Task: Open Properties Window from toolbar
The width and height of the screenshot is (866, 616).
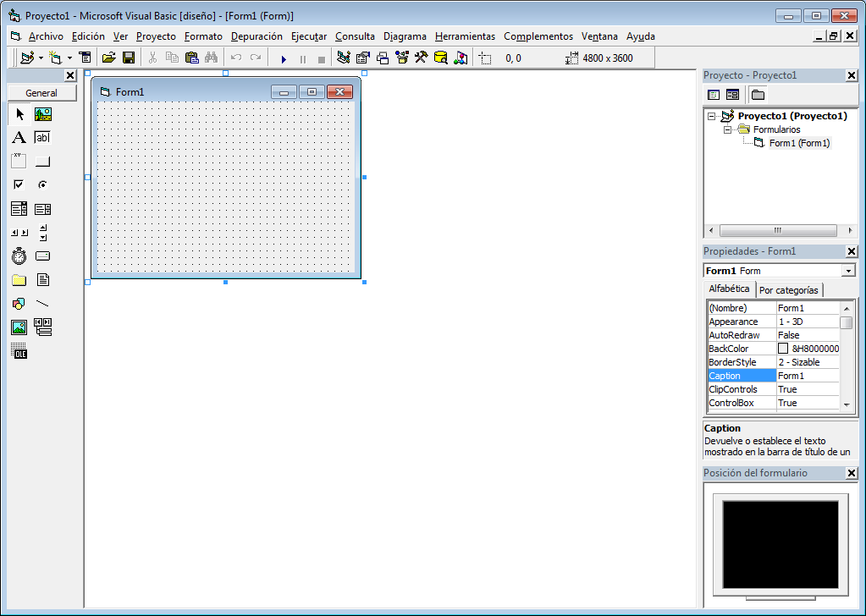Action: pos(363,58)
